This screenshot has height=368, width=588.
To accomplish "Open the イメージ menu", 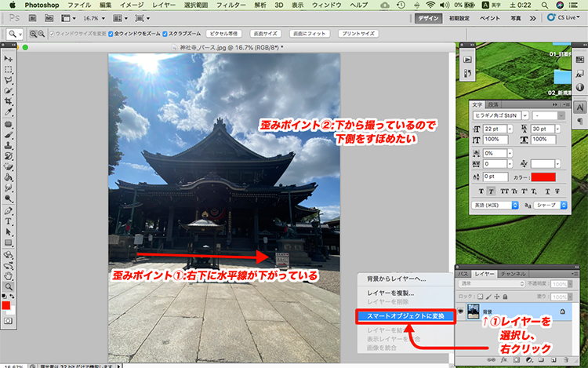I will pos(132,5).
